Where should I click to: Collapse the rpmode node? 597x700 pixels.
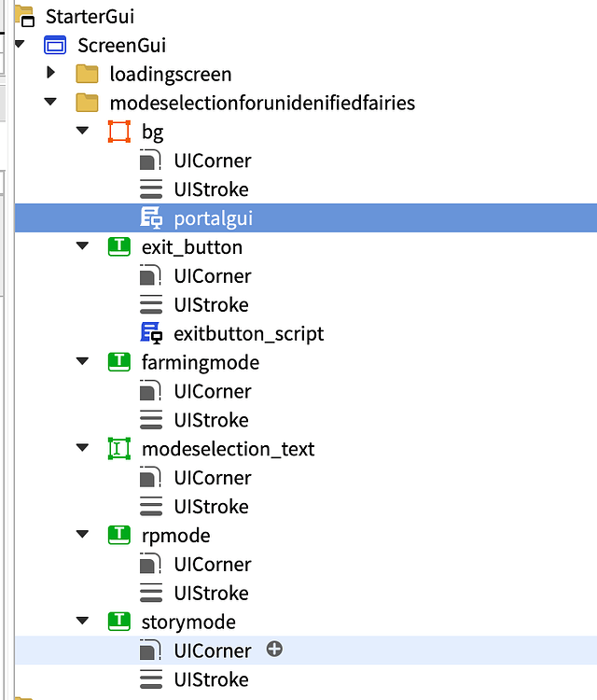[x=82, y=534]
